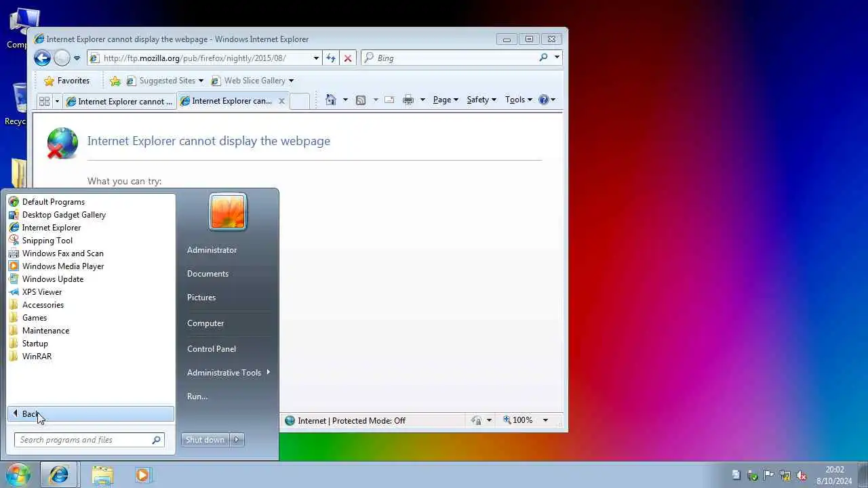Click the RSS feeds icon
This screenshot has height=488, width=868.
pyautogui.click(x=361, y=100)
